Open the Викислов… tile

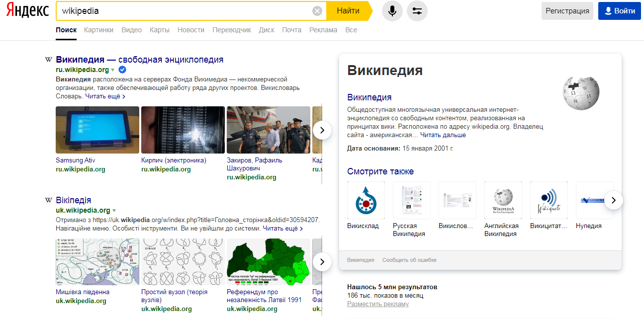pos(458,200)
